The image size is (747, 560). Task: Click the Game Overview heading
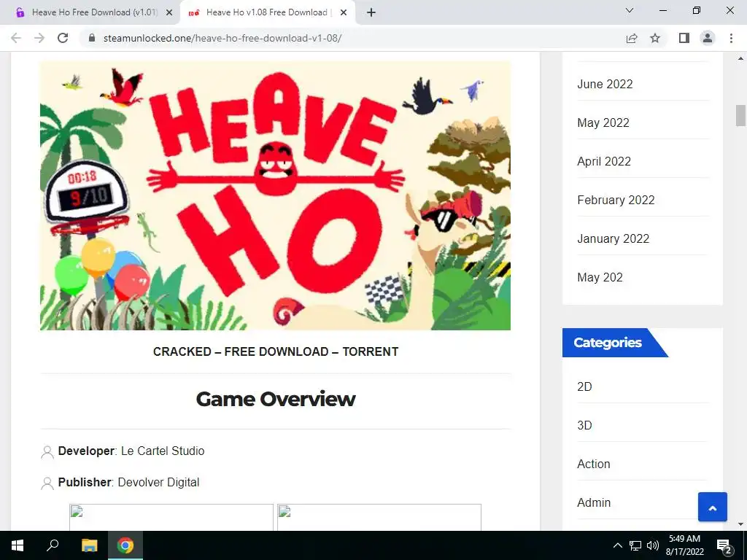[x=276, y=399]
